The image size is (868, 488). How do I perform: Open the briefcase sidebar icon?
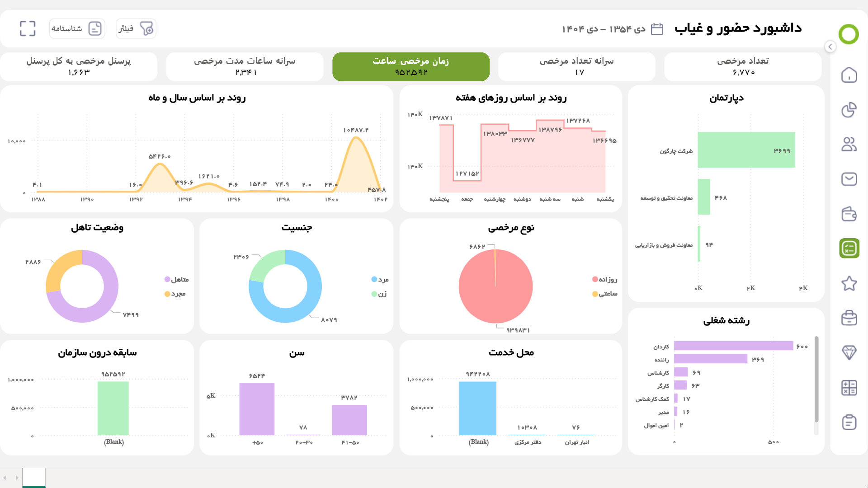849,318
